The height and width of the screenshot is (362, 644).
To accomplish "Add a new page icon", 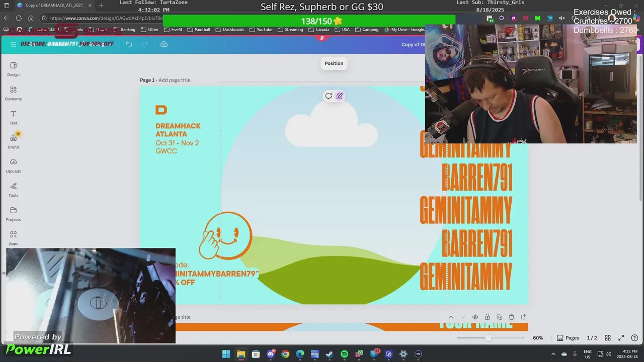I will point(523,317).
